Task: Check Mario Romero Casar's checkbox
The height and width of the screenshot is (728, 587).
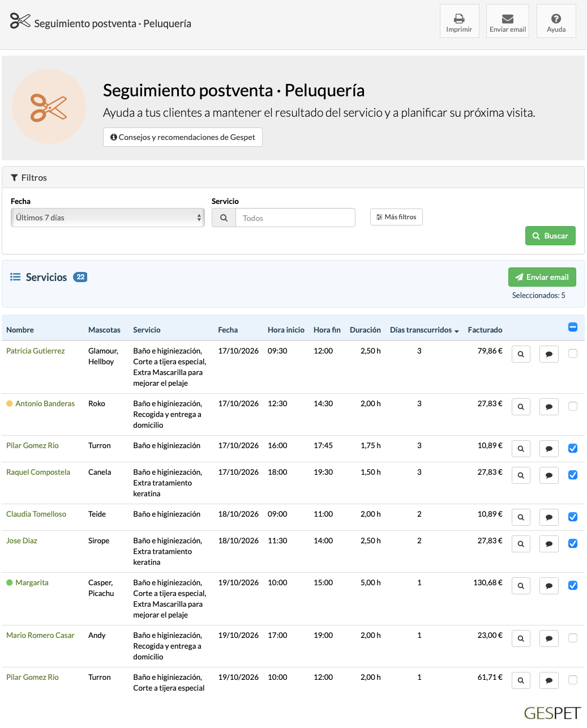Action: coord(573,638)
